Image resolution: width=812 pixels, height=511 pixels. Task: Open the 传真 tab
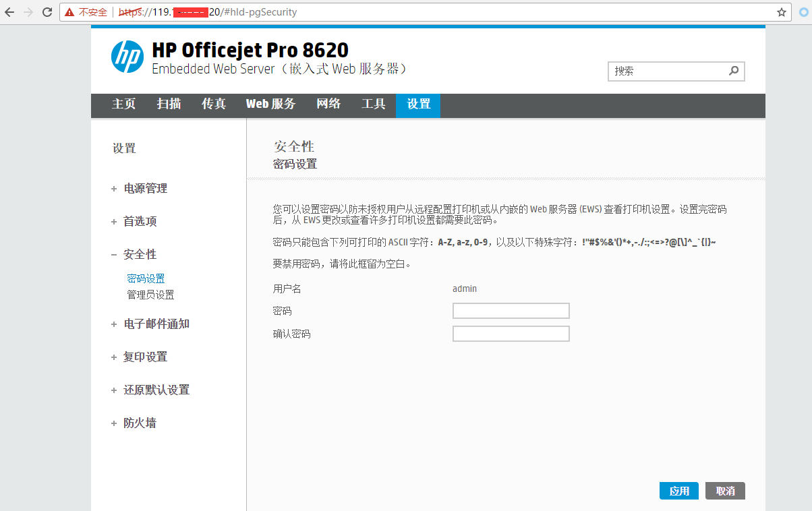point(214,104)
